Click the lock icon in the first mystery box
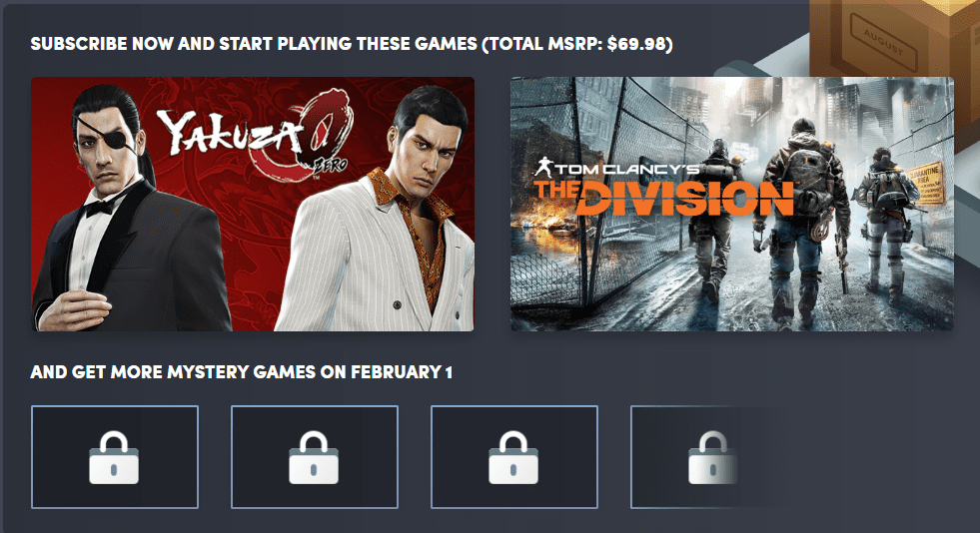980x533 pixels. coord(114,457)
